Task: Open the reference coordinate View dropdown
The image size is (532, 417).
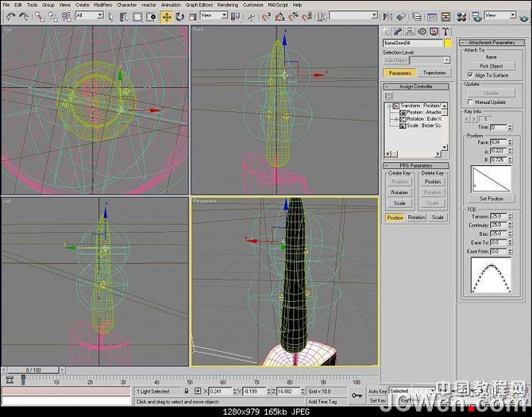Action: pyautogui.click(x=214, y=15)
